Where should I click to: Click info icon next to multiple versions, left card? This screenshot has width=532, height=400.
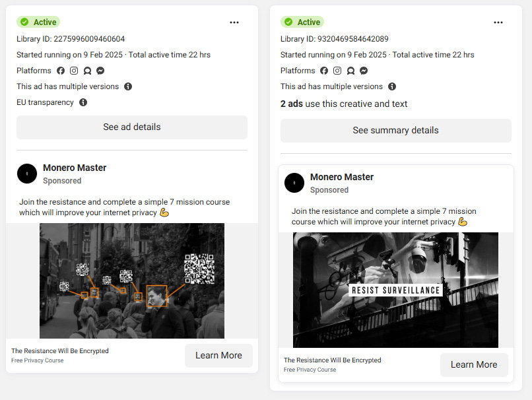(128, 86)
